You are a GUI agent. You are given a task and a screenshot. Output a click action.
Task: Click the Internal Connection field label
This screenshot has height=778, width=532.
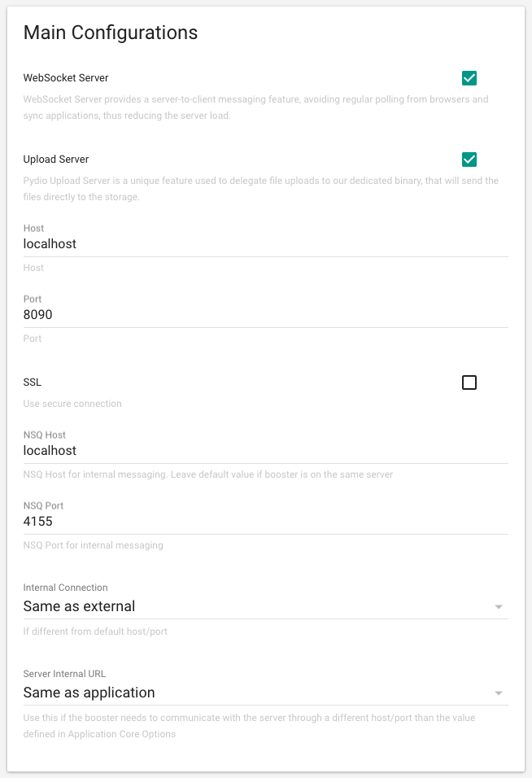click(65, 588)
